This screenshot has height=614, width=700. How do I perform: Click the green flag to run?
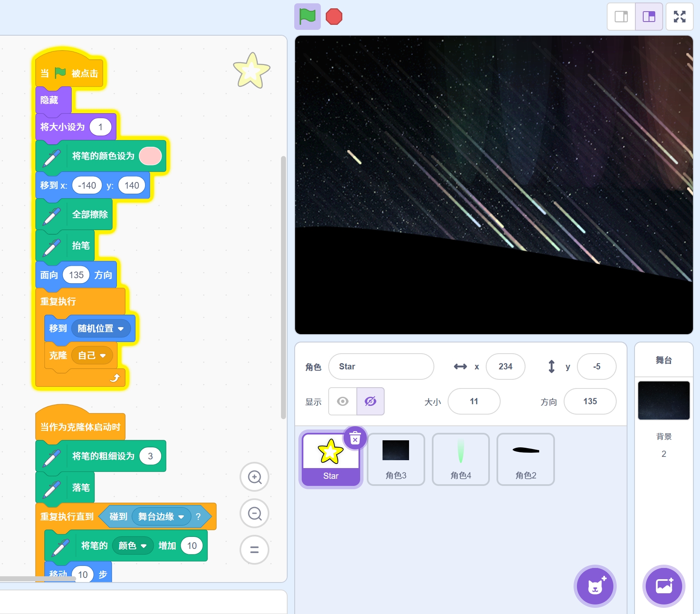click(307, 17)
